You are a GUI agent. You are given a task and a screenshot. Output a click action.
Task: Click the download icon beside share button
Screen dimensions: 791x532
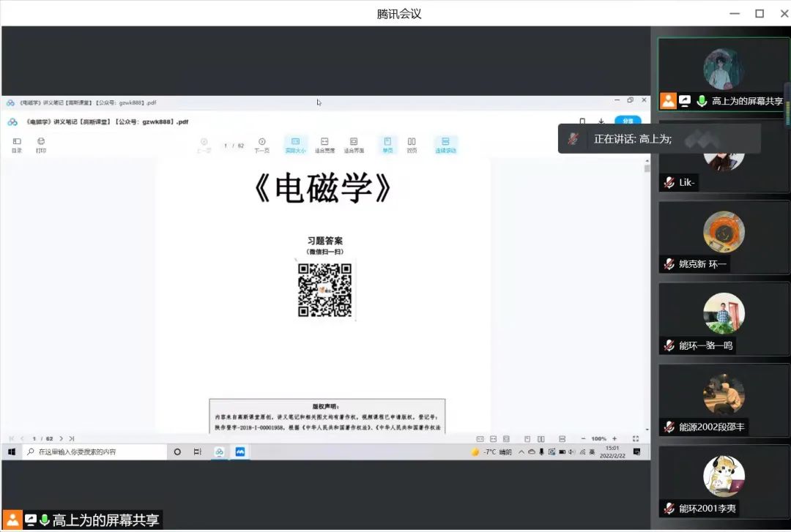601,121
